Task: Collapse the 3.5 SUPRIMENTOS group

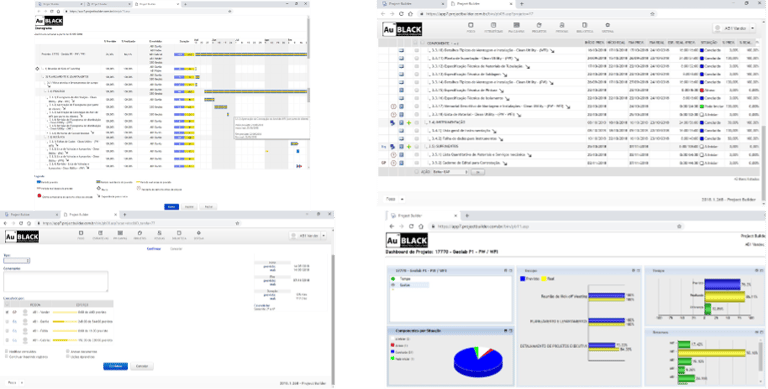Action: 425,147
